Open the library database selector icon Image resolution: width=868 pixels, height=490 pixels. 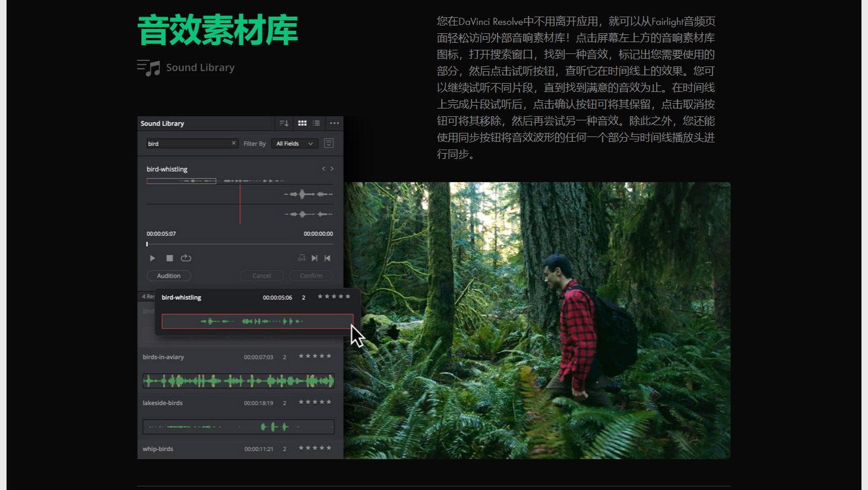click(328, 144)
